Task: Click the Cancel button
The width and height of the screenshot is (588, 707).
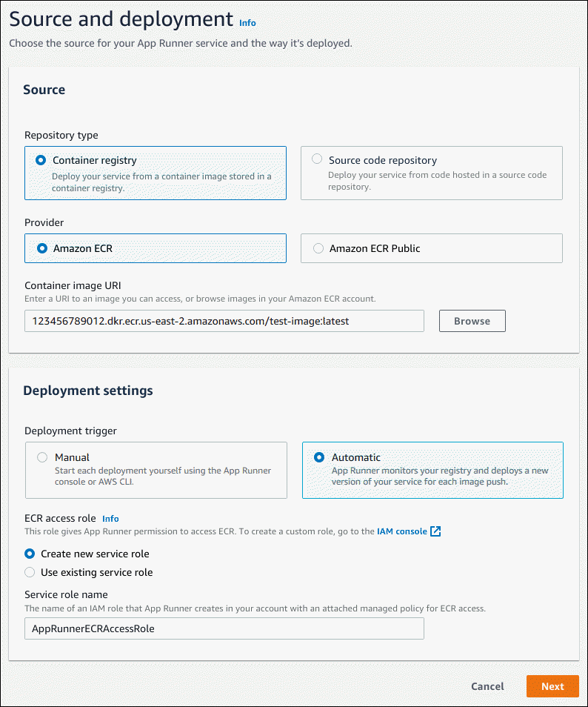Action: pos(487,686)
